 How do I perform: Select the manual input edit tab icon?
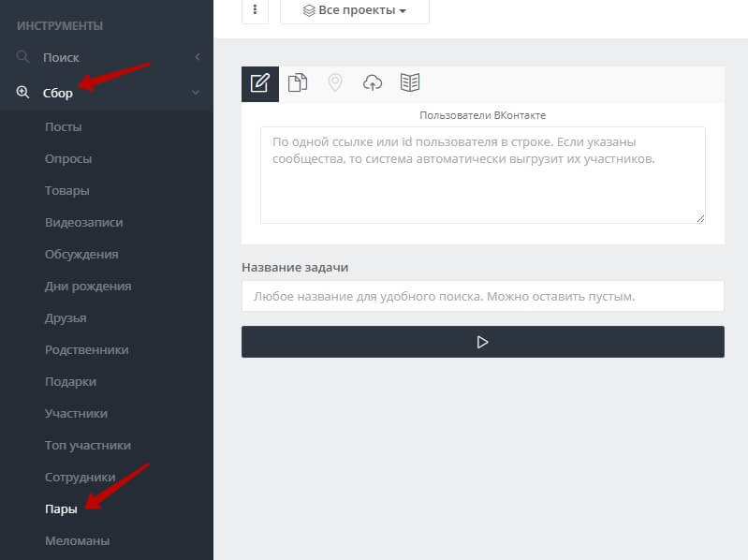click(260, 84)
